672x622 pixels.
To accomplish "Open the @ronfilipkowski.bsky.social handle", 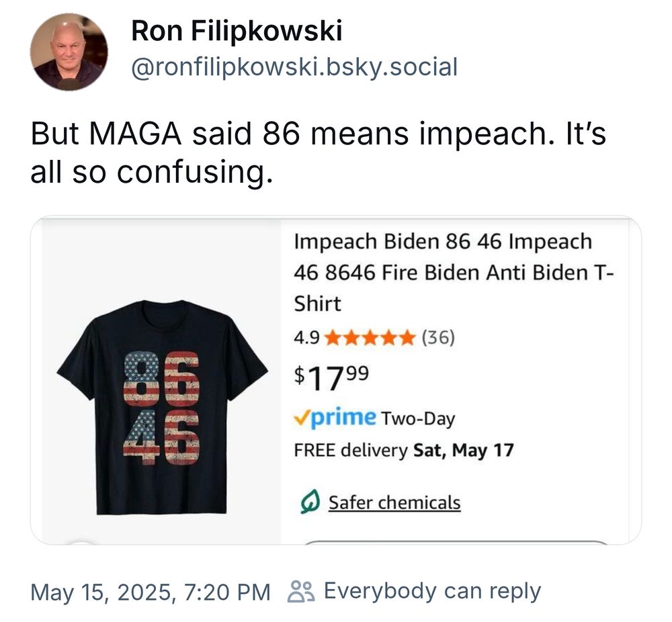I will 294,66.
